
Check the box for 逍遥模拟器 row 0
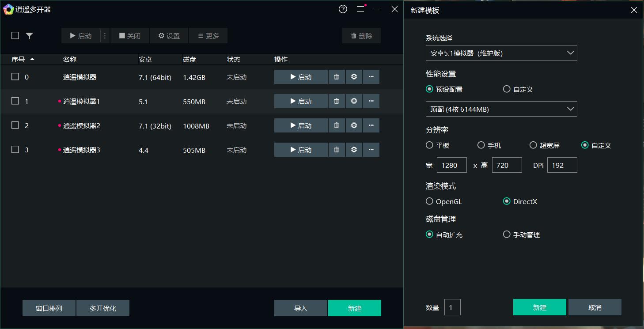15,77
